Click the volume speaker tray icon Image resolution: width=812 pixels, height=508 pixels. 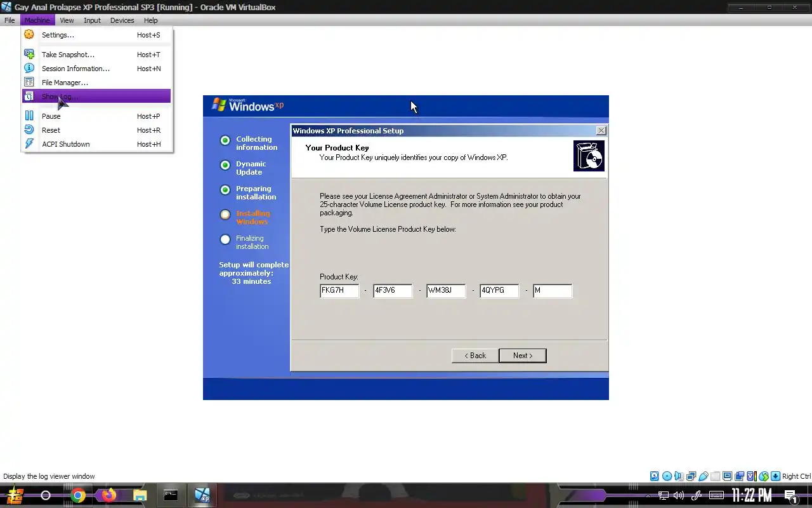(x=679, y=495)
